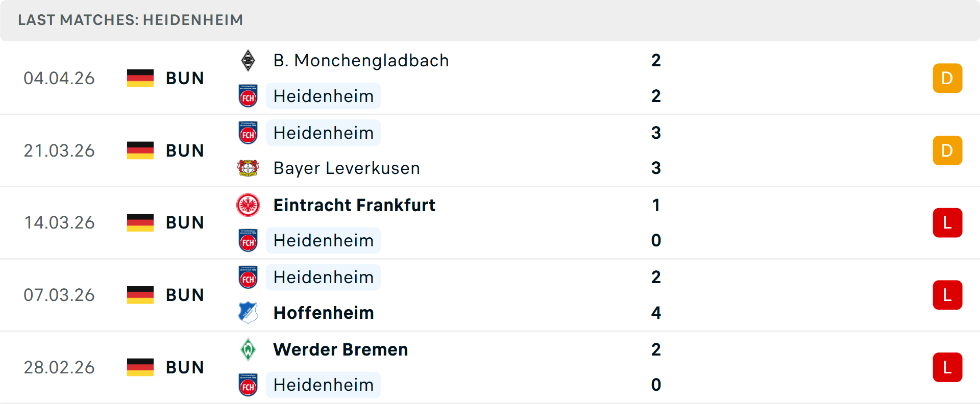Image resolution: width=980 pixels, height=404 pixels.
Task: Click the Heidenheim crest in the Werder Bremen match
Action: [x=249, y=385]
